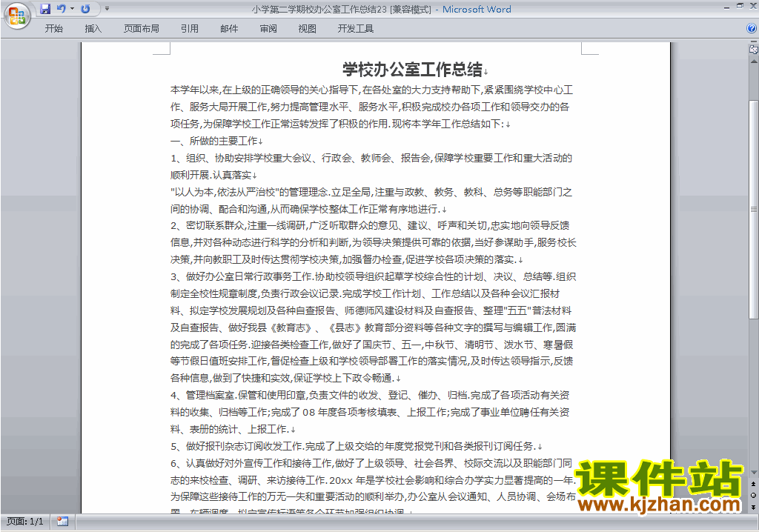This screenshot has height=532, width=759.
Task: Click the line starting "以人为本,依法从严治校"
Action: (371, 192)
